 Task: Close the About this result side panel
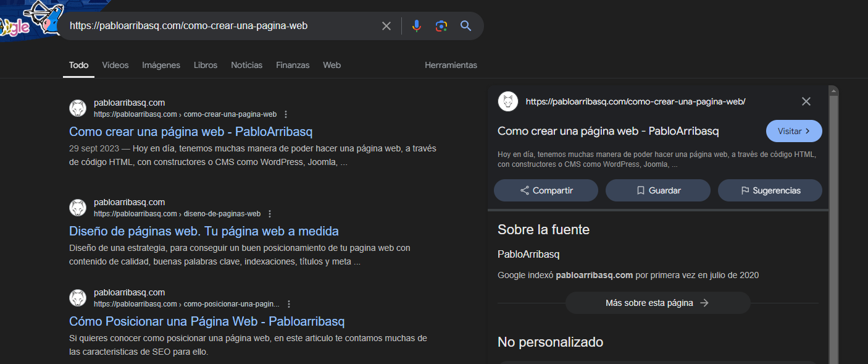coord(806,101)
